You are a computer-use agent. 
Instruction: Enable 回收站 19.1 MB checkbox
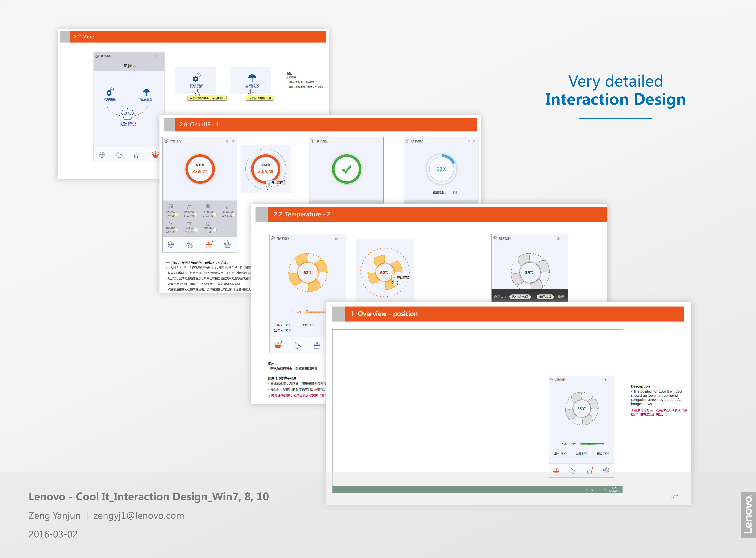[x=196, y=230]
